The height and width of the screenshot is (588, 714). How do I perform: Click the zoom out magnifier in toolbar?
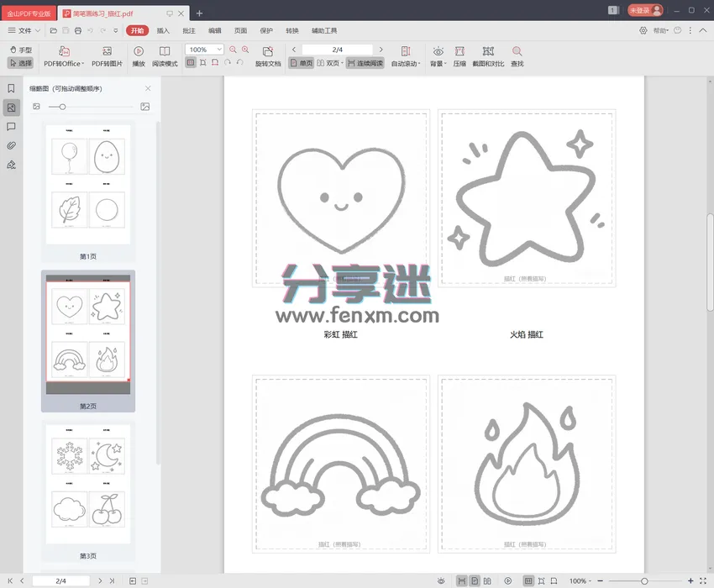tap(233, 50)
